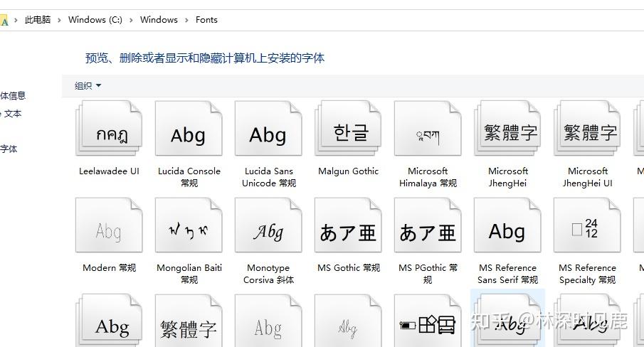This screenshot has height=347, width=644.
Task: Select the Lucida Console font icon
Action: [x=189, y=130]
